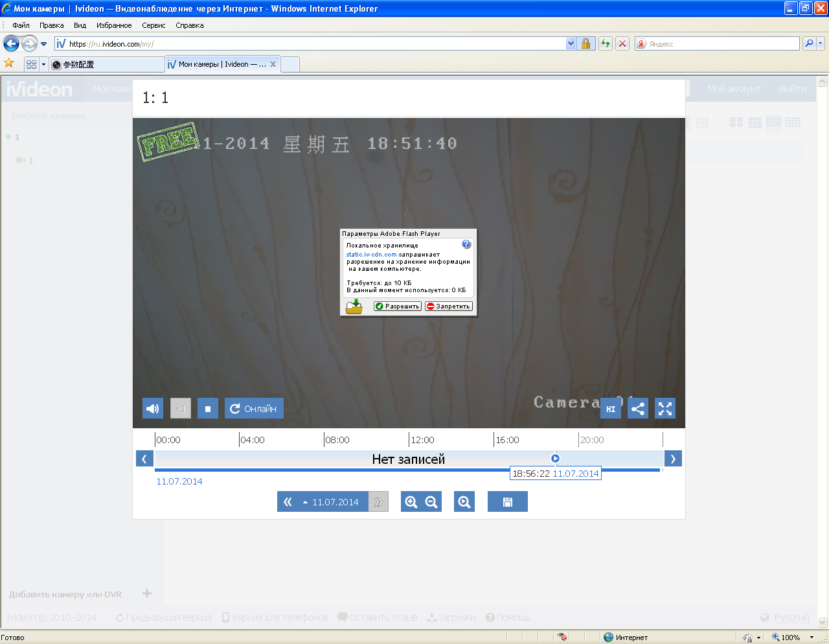Screen dimensions: 829x644
Task: Go to the previous day in archive
Action: tap(288, 501)
